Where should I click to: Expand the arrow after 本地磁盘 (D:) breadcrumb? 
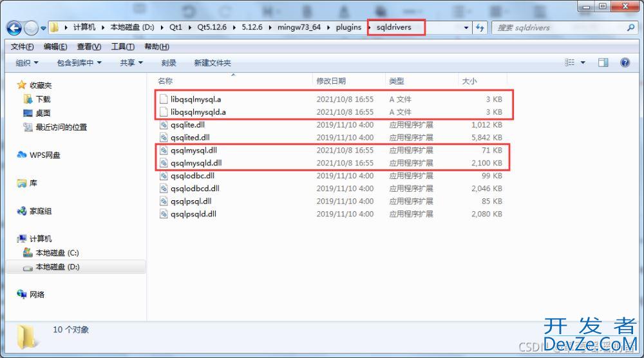pyautogui.click(x=162, y=28)
